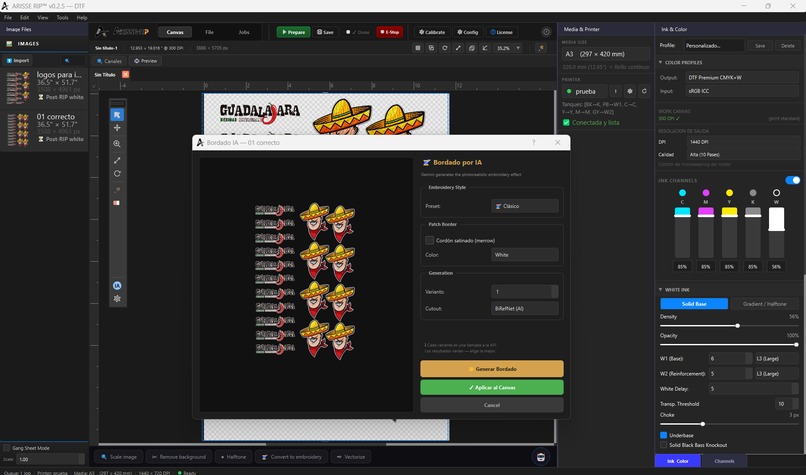Open the Output DTF Premium CMYK+W dropdown
This screenshot has height=475, width=806.
743,78
